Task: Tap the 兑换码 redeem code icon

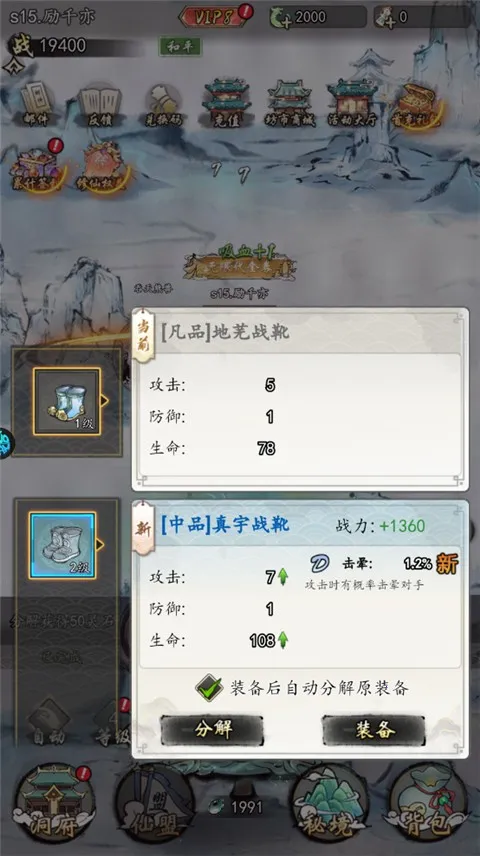Action: coord(163,105)
